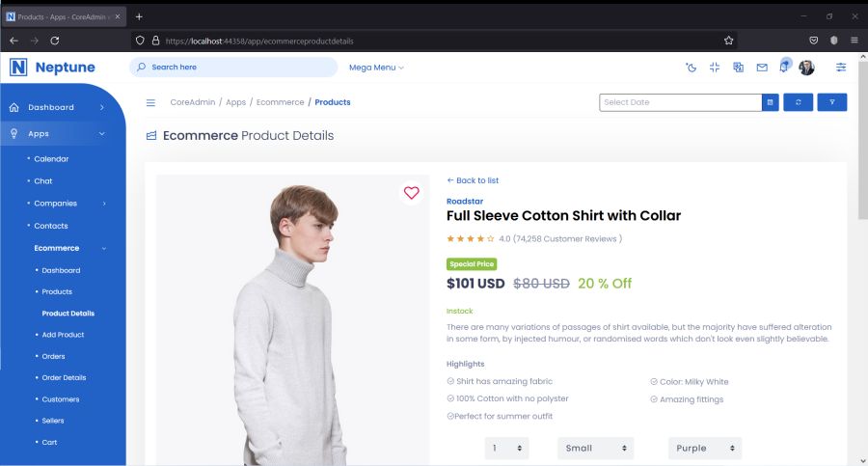Toggle dark mode with the moon icon
The image size is (868, 466).
691,68
